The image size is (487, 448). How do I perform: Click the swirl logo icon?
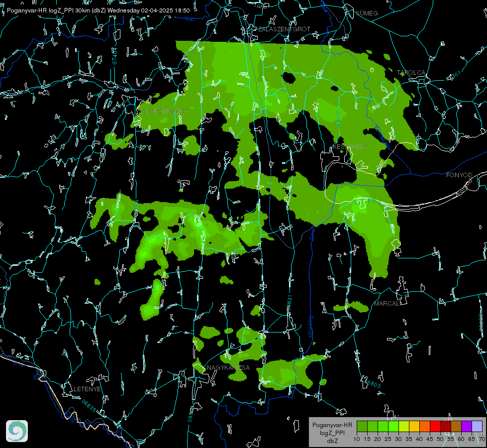click(x=17, y=431)
